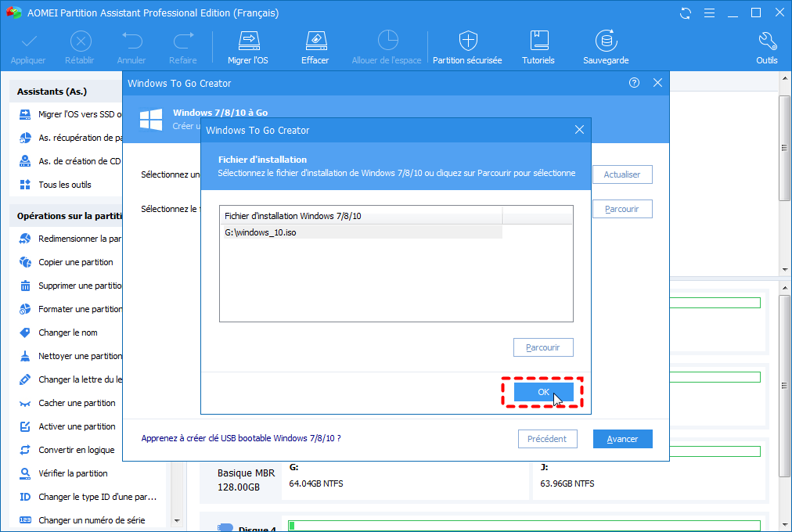Click the help question mark icon
This screenshot has width=792, height=532.
point(634,83)
